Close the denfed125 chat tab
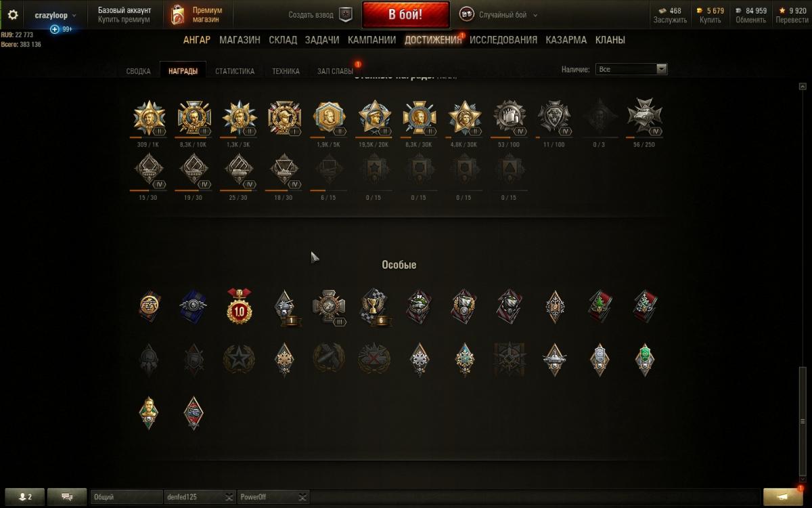Screen dimensions: 812x508 click(229, 497)
